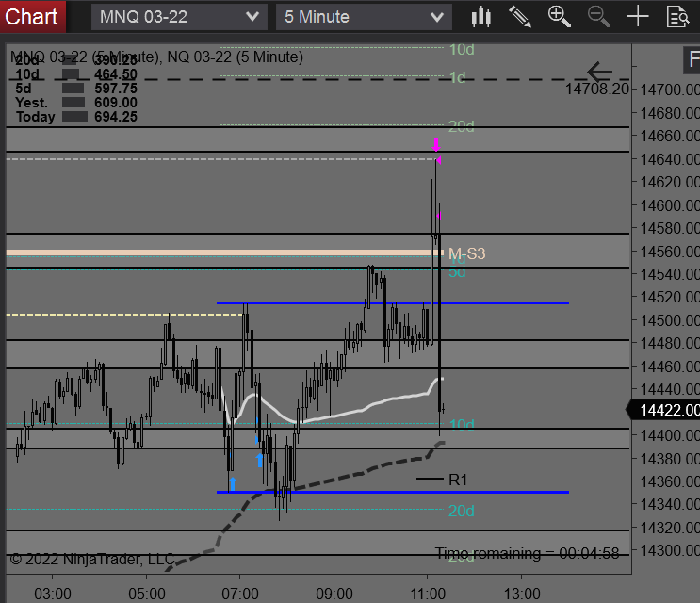700x603 pixels.
Task: Click the green 1d label at top
Action: pyautogui.click(x=458, y=77)
